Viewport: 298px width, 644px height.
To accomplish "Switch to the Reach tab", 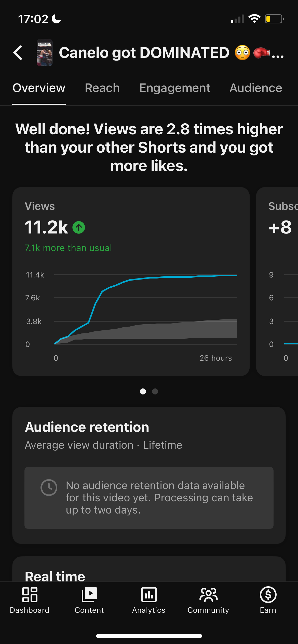I will [x=102, y=88].
